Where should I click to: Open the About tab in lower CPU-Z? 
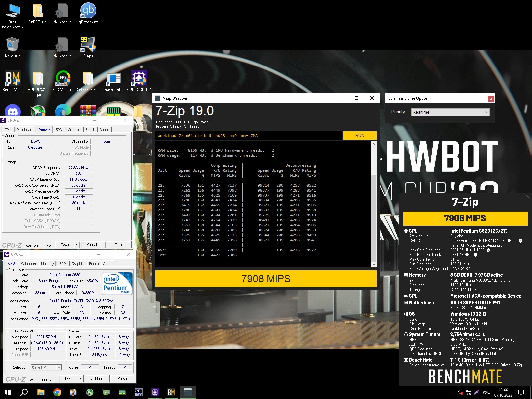pos(108,264)
